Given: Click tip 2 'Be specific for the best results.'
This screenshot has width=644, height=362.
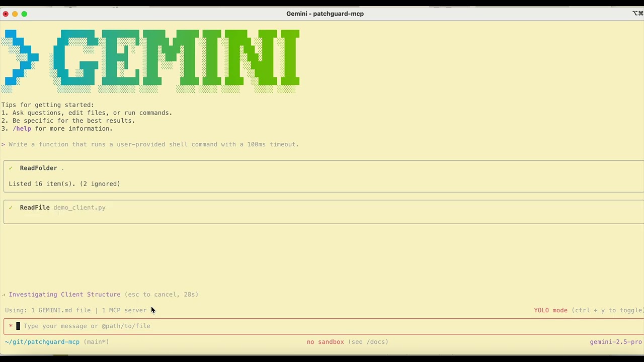Looking at the screenshot, I should point(74,121).
